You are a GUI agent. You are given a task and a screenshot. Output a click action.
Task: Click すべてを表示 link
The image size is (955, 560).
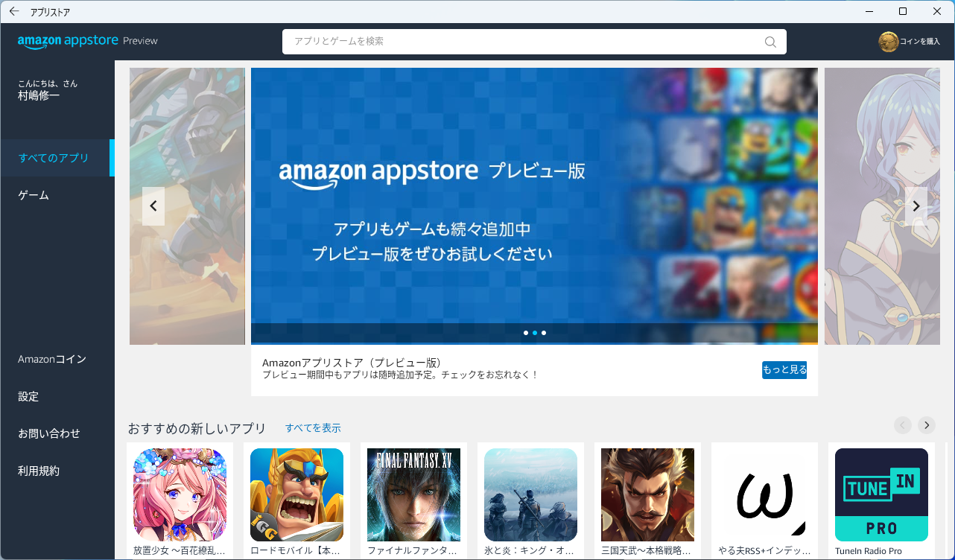(313, 428)
